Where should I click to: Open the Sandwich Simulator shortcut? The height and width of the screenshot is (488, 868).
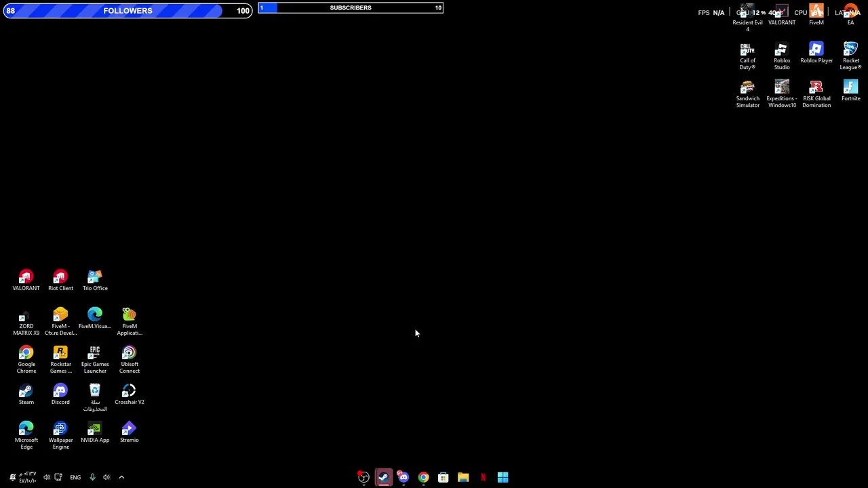click(747, 94)
